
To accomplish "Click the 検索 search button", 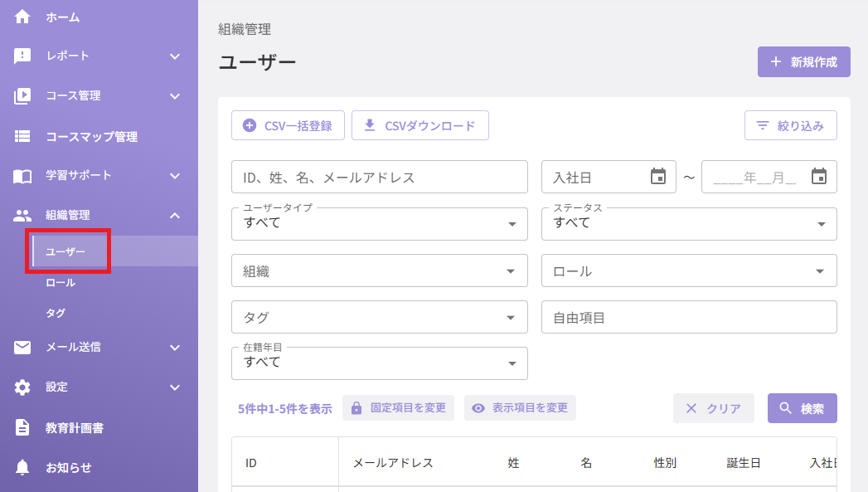I will point(803,408).
